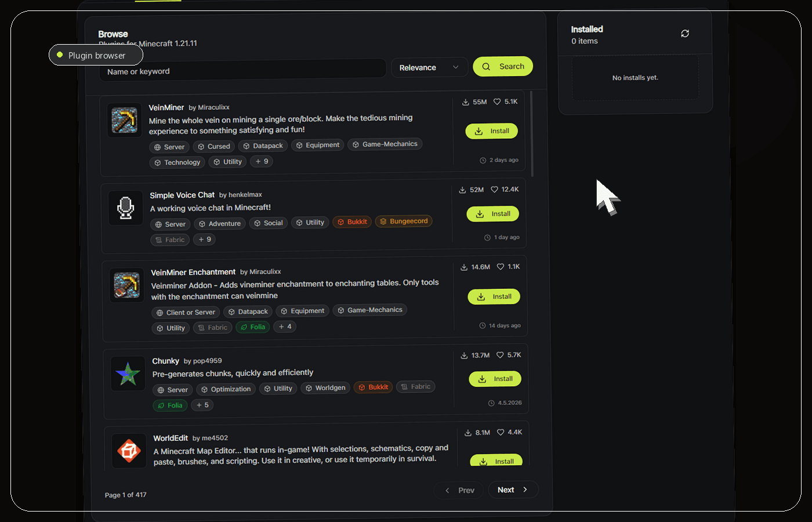The width and height of the screenshot is (812, 522).
Task: Click the Technology tag on VeinMiner
Action: click(177, 163)
